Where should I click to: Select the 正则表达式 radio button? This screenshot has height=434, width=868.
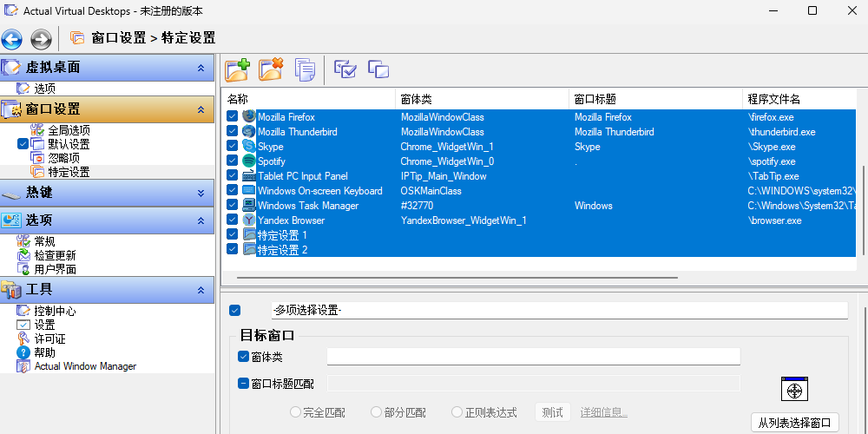pyautogui.click(x=457, y=412)
